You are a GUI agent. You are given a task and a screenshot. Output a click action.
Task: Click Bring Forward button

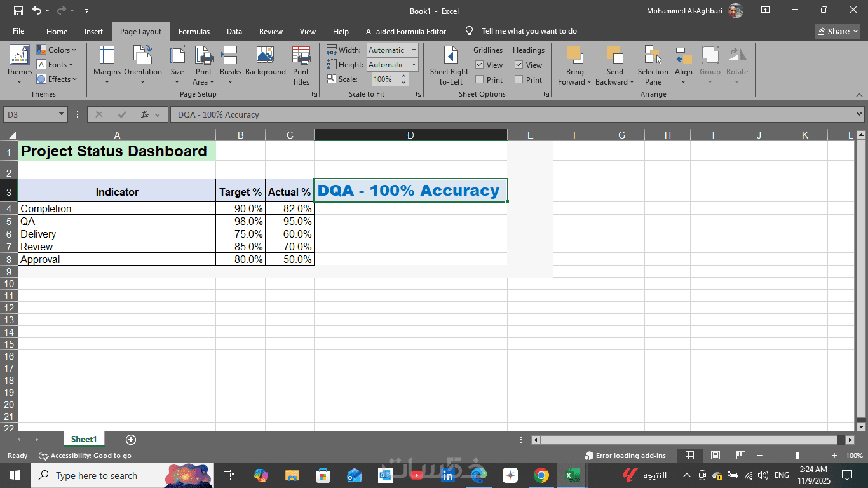(x=575, y=65)
